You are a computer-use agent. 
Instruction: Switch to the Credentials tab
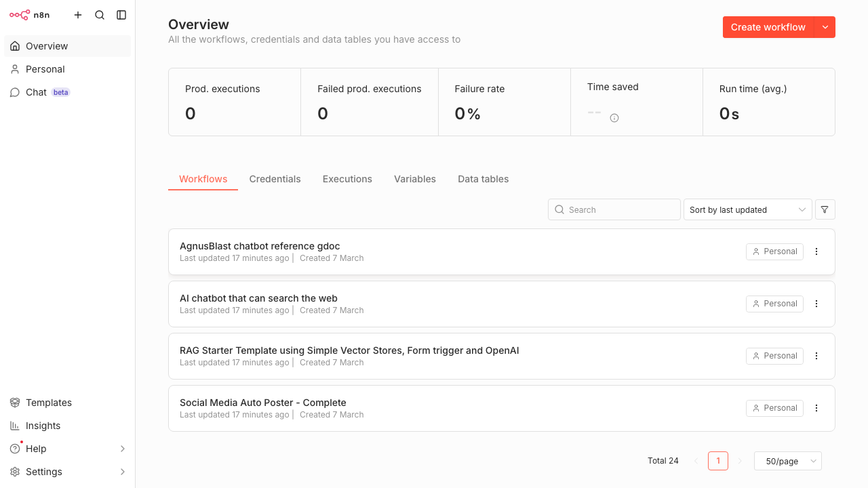(275, 179)
